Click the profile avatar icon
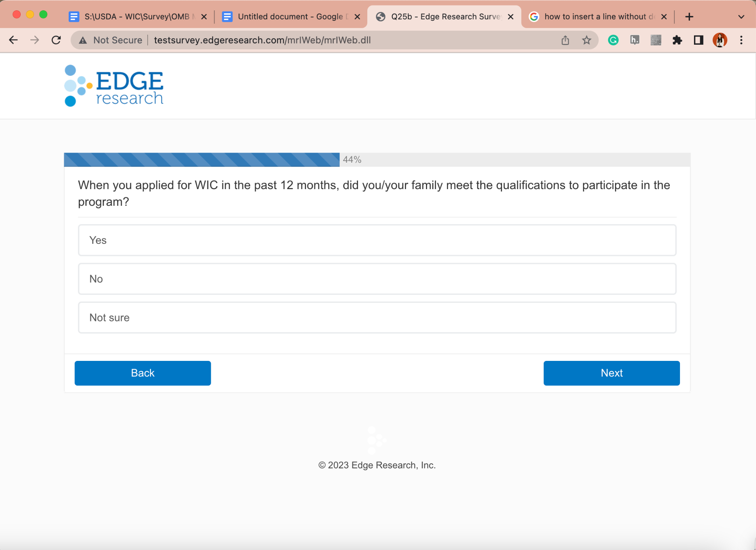Screen dimensions: 756x550 tap(720, 40)
